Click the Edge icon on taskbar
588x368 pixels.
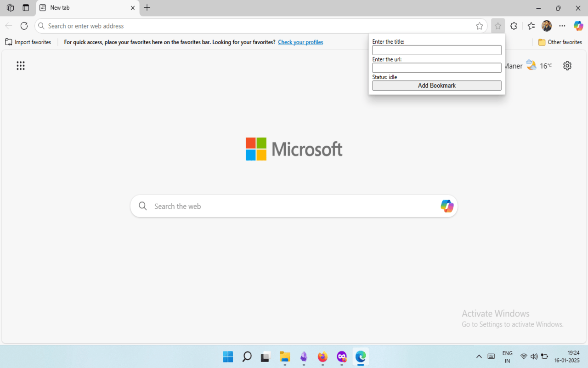coord(361,356)
